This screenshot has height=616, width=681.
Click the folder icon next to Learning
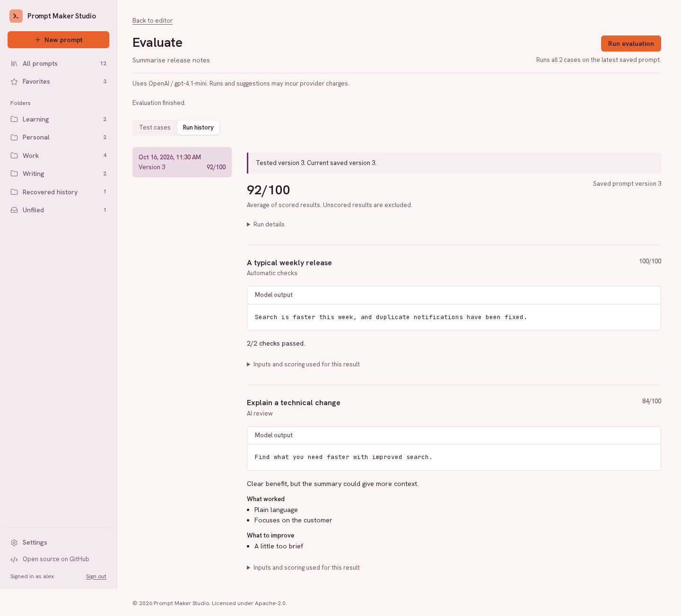pyautogui.click(x=14, y=119)
